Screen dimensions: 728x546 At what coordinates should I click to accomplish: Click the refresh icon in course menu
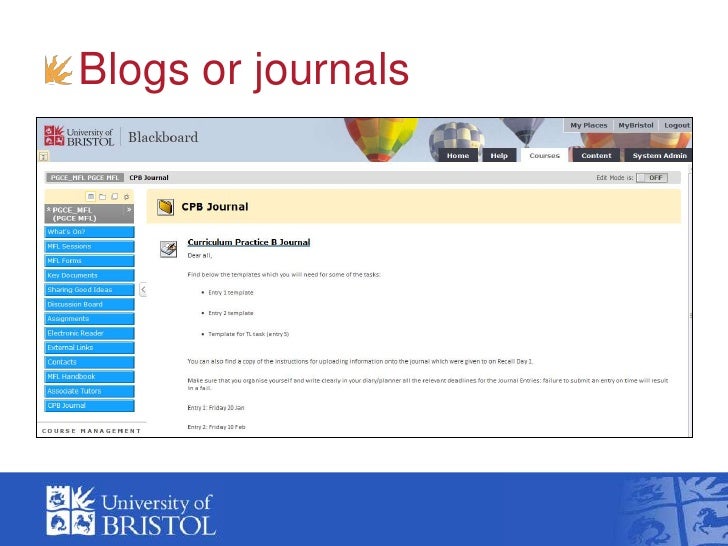(x=126, y=196)
